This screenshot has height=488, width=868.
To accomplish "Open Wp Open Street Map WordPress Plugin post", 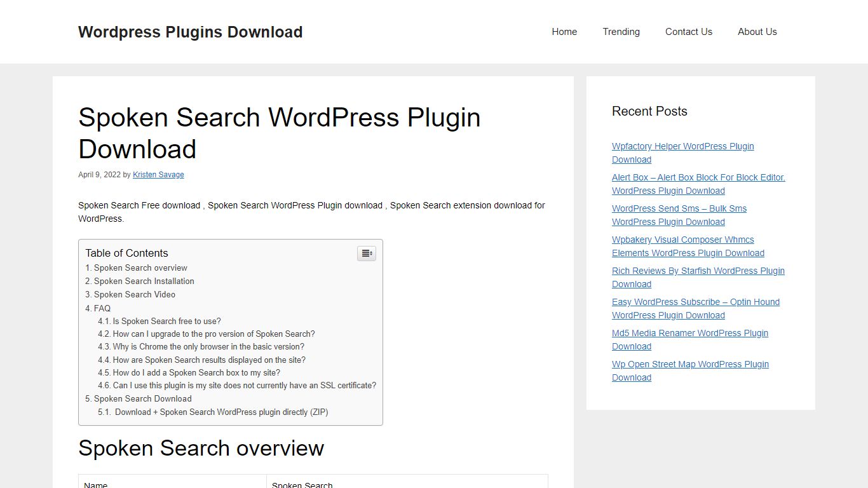I will pyautogui.click(x=690, y=371).
